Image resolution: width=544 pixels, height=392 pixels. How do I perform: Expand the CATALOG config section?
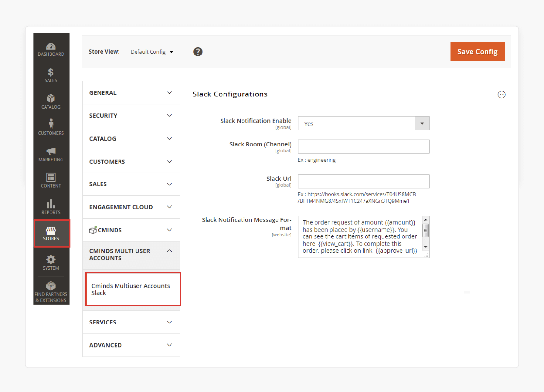131,139
